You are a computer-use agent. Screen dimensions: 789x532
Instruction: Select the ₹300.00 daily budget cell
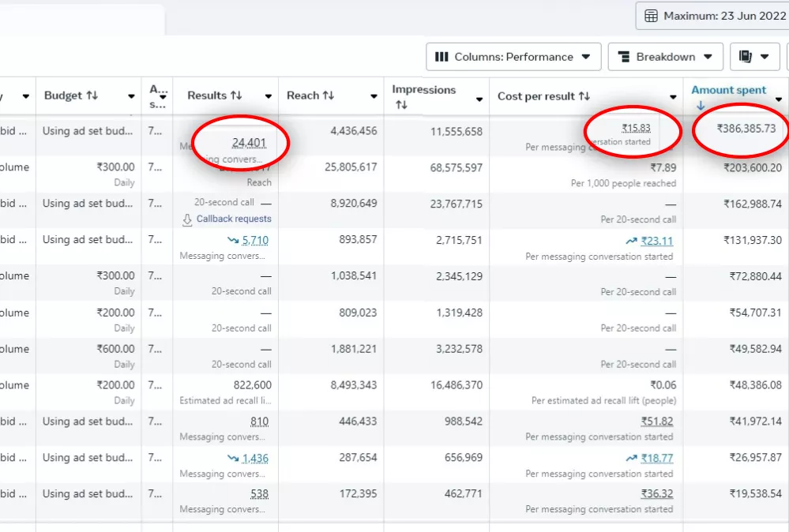point(115,167)
